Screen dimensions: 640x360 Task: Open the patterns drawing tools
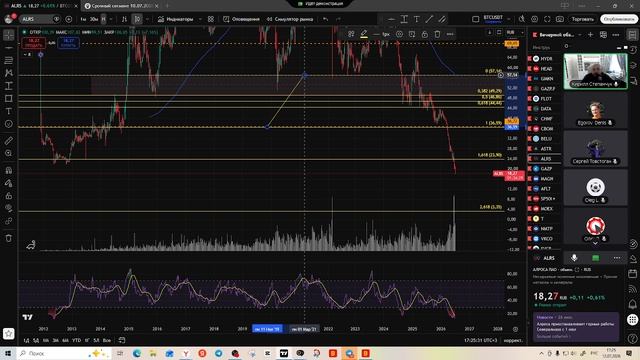9,73
